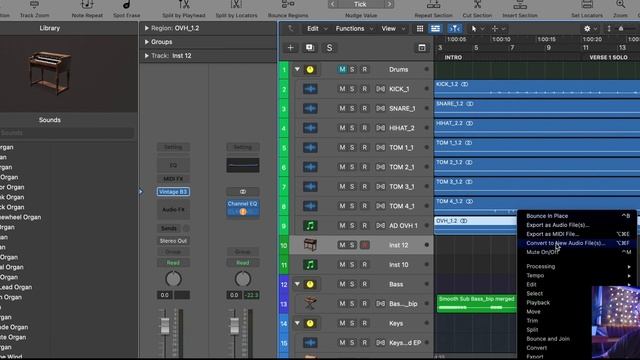Open the tracks settings gear icon

pyautogui.click(x=587, y=29)
